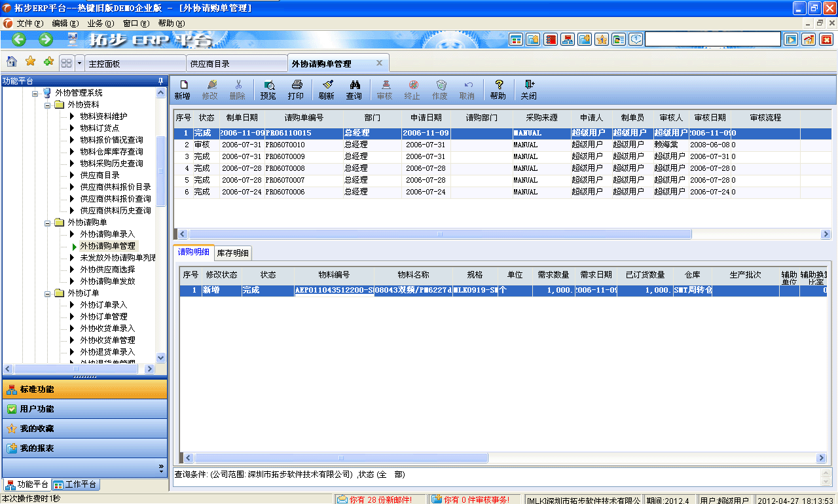Refresh the list with 刷新 icon
This screenshot has height=504, width=838.
tap(327, 90)
